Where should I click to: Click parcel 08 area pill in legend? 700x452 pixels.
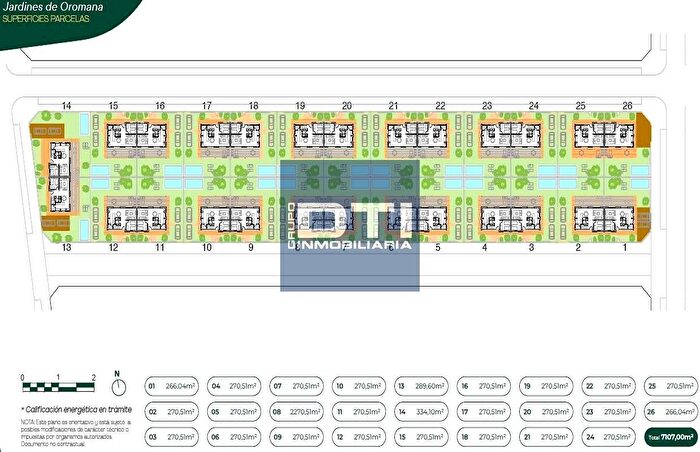295,411
